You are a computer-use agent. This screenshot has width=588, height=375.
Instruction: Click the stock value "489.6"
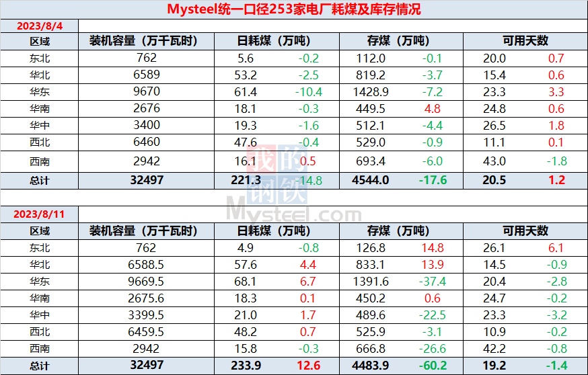(x=371, y=315)
